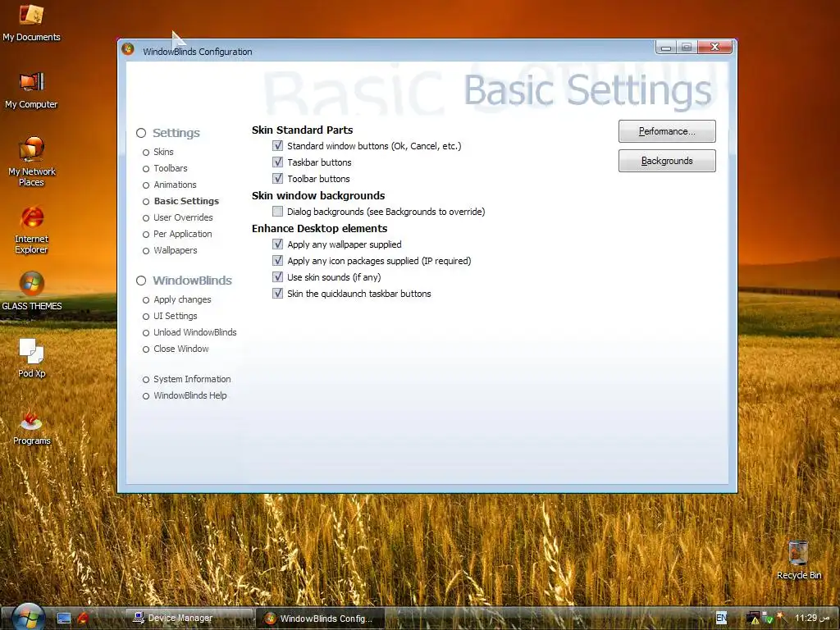Image resolution: width=840 pixels, height=630 pixels.
Task: Click the green shield tray icon
Action: 768,619
